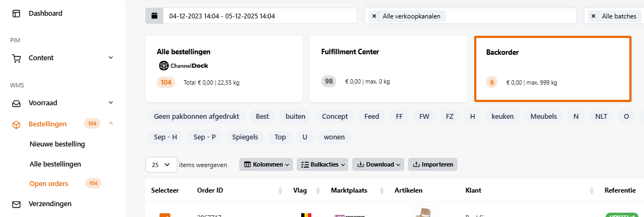The image size is (644, 217).
Task: Remove the 'Alle batches' filter tag
Action: point(593,16)
